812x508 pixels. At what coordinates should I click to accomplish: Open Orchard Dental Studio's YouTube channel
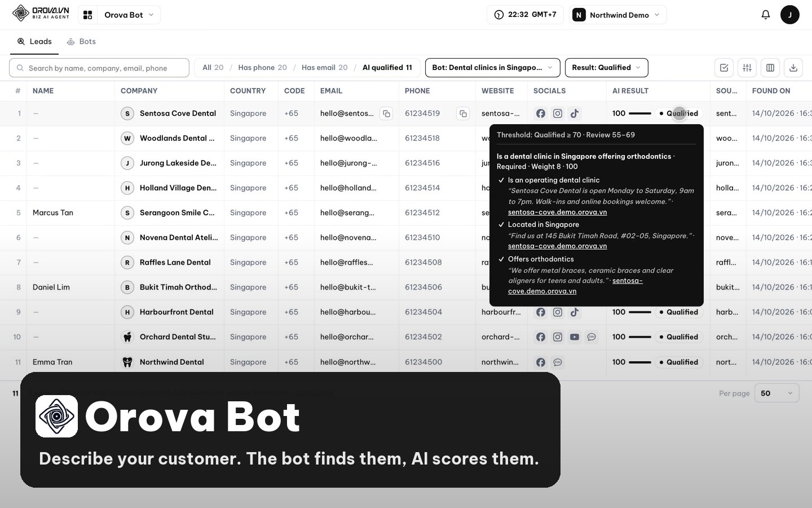coord(575,337)
